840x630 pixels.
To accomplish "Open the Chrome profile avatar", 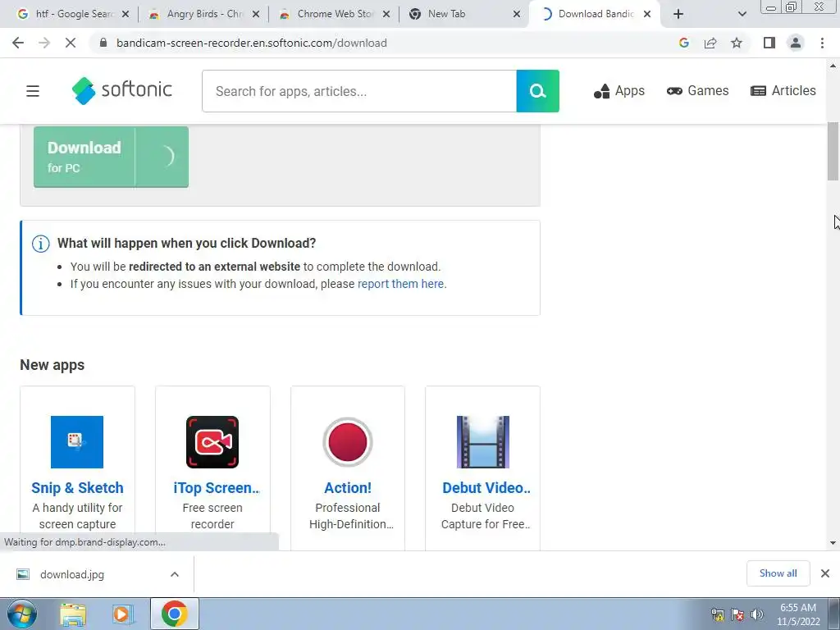I will coord(796,43).
